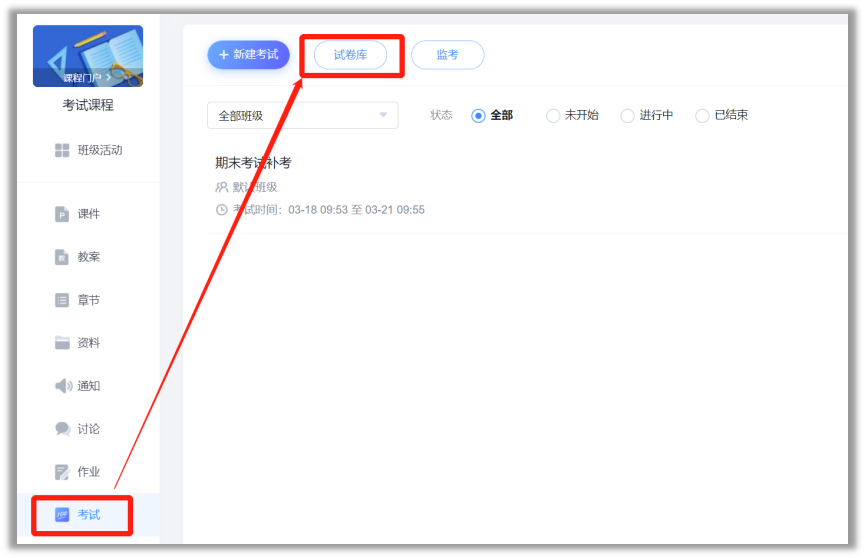
Task: Click the people icon beside 默认班级
Action: point(222,187)
